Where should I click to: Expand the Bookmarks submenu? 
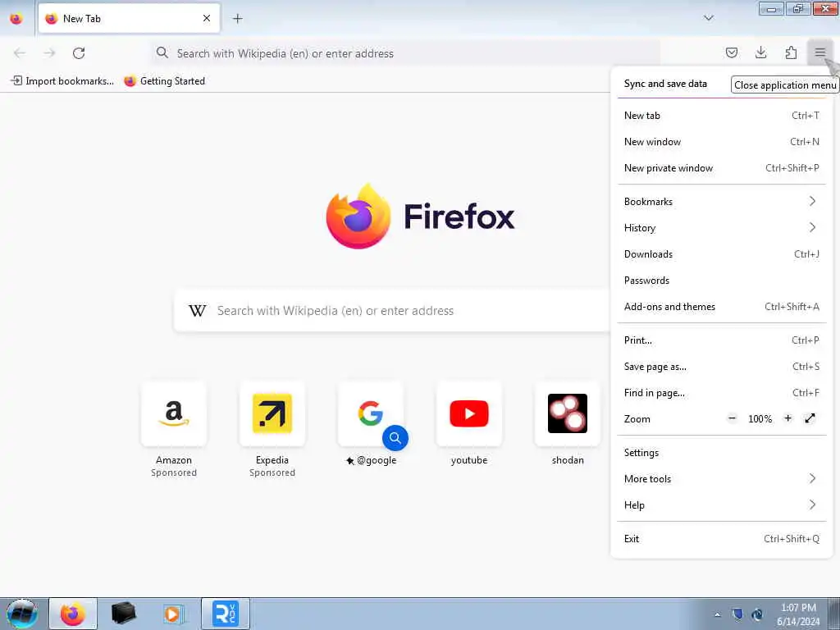(x=722, y=202)
